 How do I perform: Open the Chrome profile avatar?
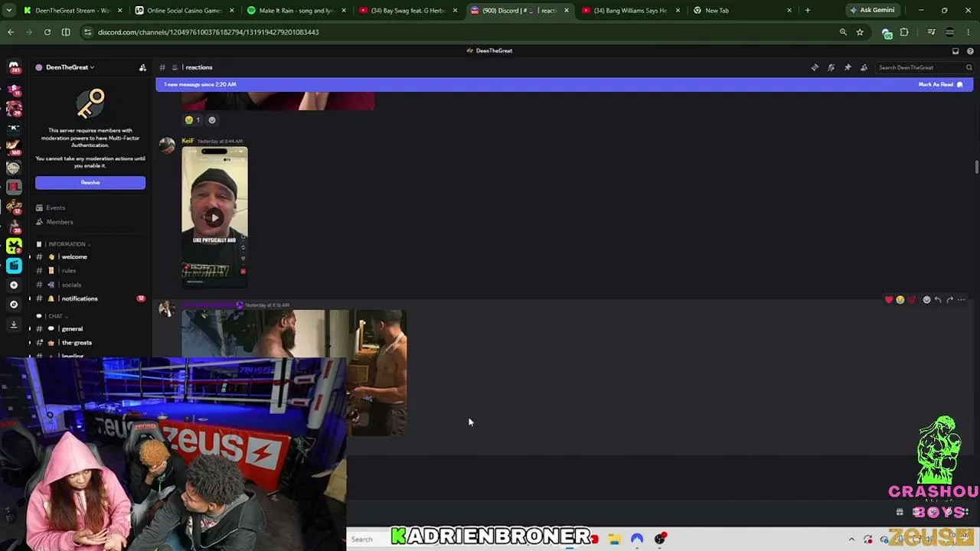coord(950,32)
